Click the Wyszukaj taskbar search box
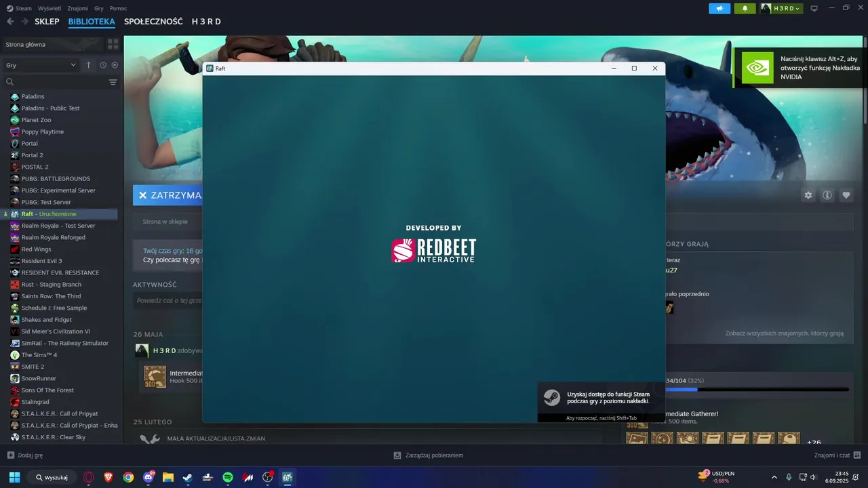 tap(52, 477)
